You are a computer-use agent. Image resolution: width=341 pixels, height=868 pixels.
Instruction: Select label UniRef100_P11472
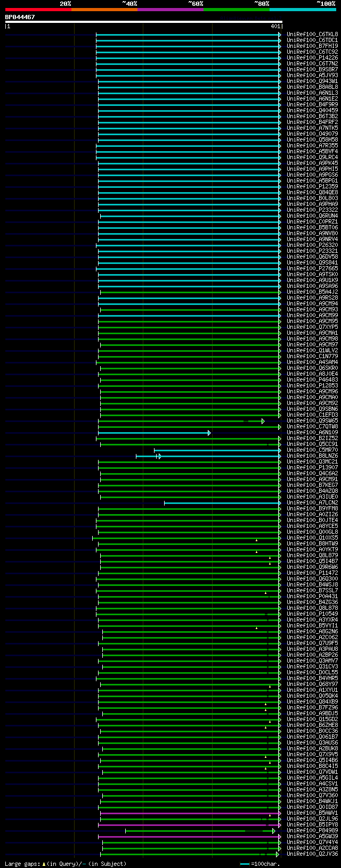(312, 573)
